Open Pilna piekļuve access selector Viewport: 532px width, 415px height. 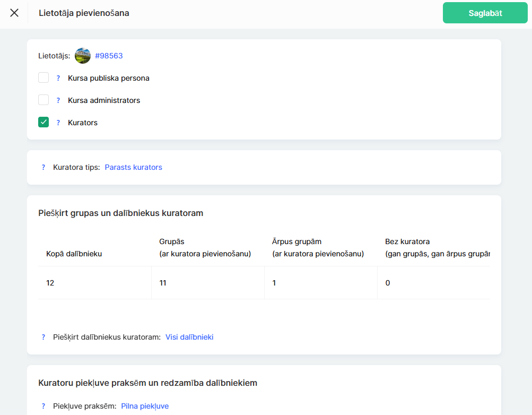coord(145,406)
